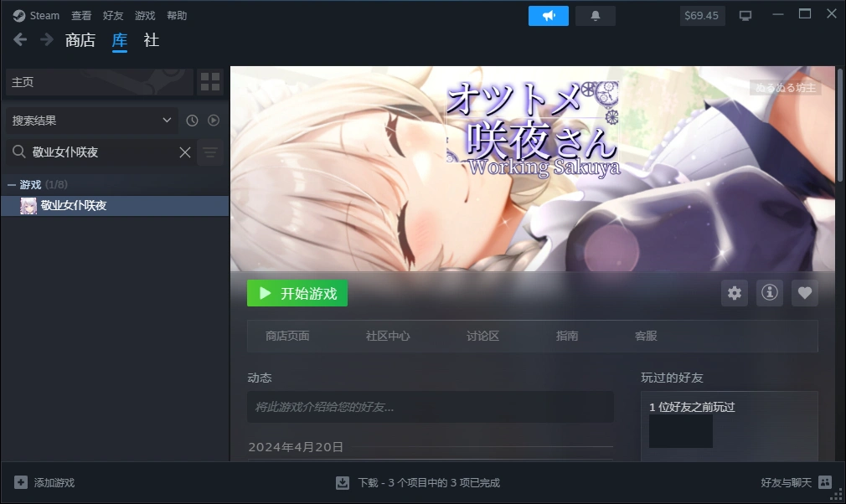Sort by recent activity clock icon
Image resolution: width=846 pixels, height=504 pixels.
[x=192, y=121]
